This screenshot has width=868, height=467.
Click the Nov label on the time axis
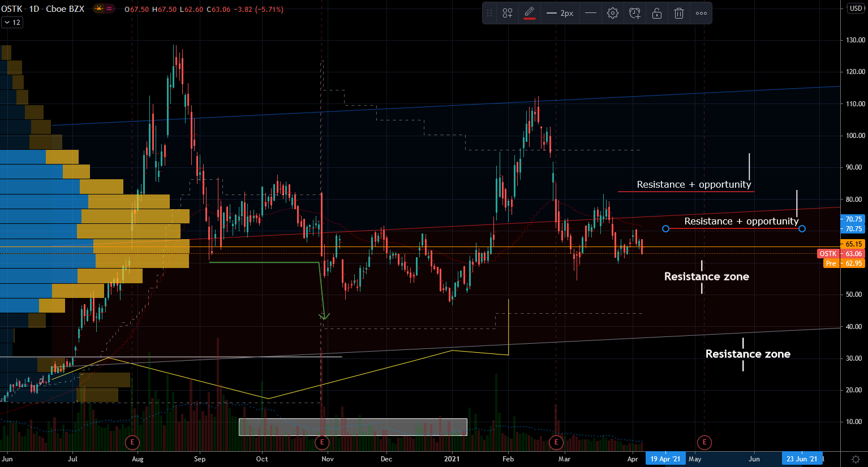pyautogui.click(x=328, y=459)
